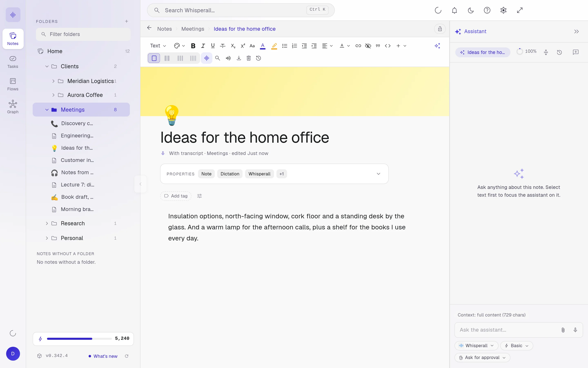Click the Add tag button

176,196
